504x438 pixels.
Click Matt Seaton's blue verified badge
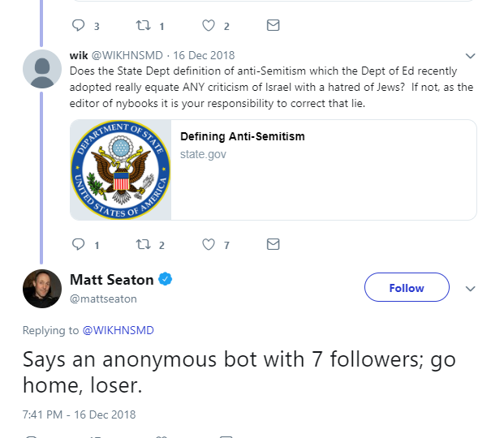click(x=165, y=280)
